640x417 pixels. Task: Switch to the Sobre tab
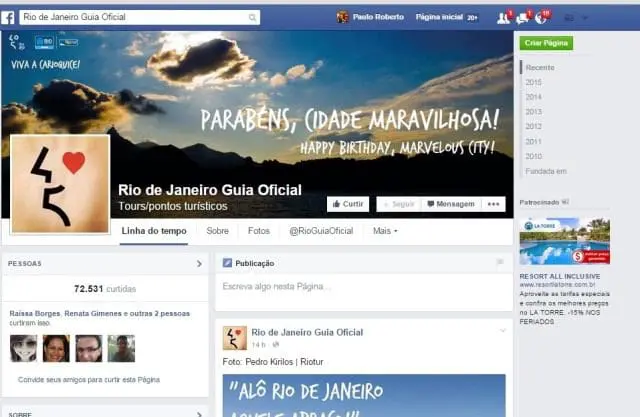(218, 231)
